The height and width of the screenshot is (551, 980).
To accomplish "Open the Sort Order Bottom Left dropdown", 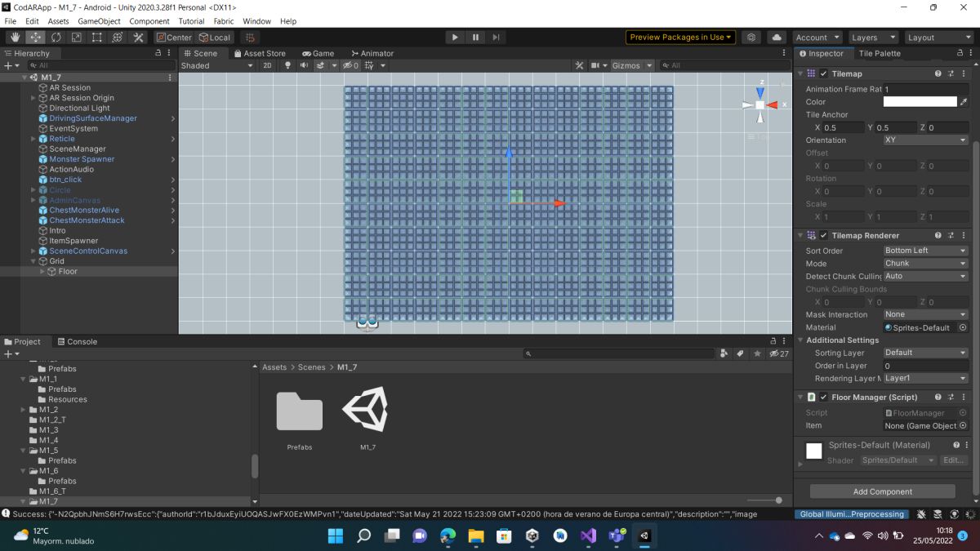I will click(926, 251).
